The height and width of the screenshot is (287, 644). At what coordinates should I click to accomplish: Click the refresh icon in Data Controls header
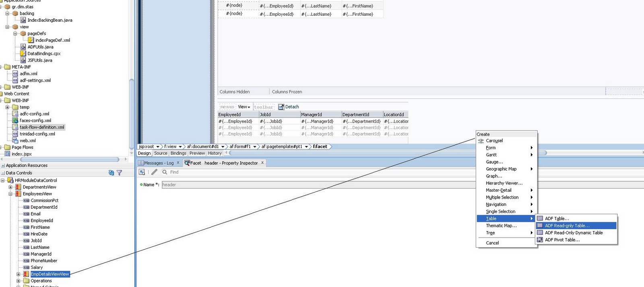coord(111,173)
